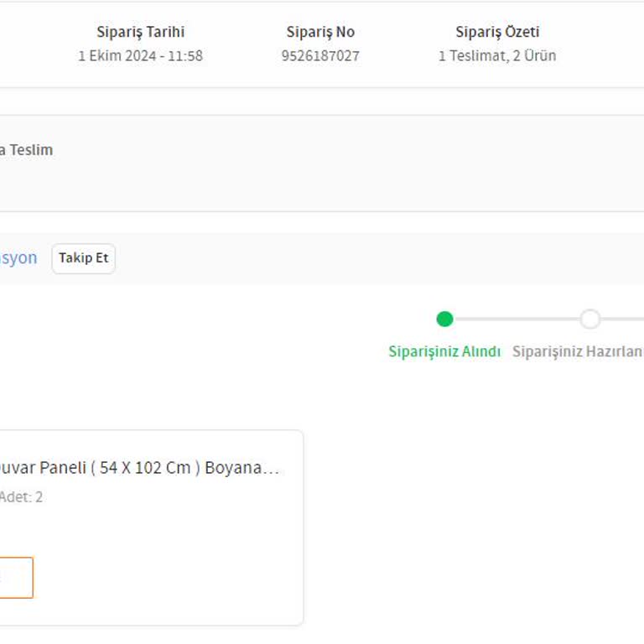Click the empty Siparişiniz Hazırlanıyor step circle
This screenshot has width=644, height=644.
[590, 319]
